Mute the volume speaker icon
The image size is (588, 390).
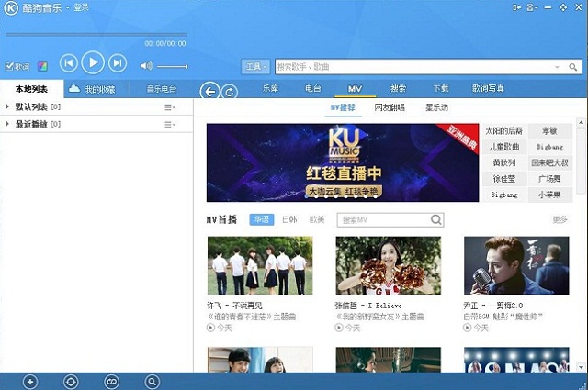coord(146,66)
